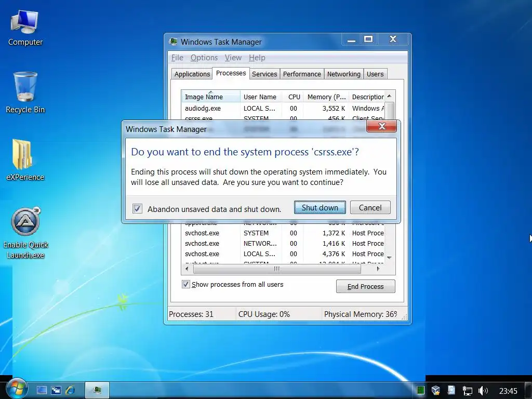The image size is (532, 399).
Task: Click the Shut down button
Action: 320,207
